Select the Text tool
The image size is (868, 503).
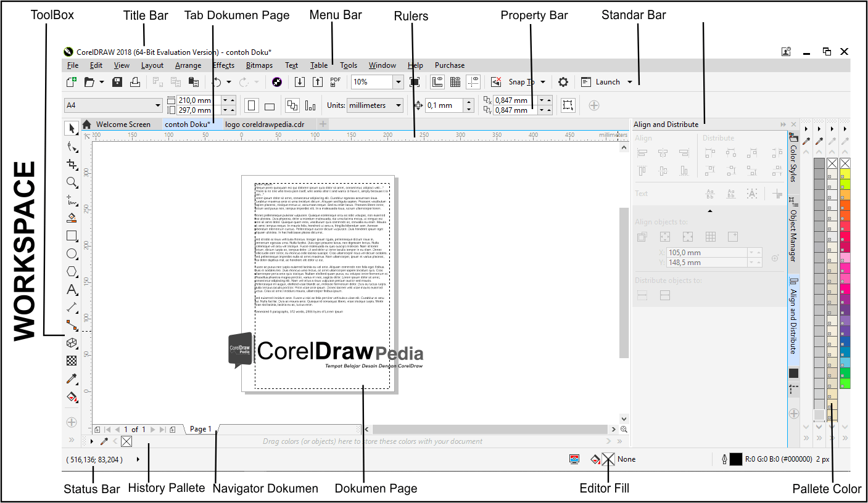[72, 290]
